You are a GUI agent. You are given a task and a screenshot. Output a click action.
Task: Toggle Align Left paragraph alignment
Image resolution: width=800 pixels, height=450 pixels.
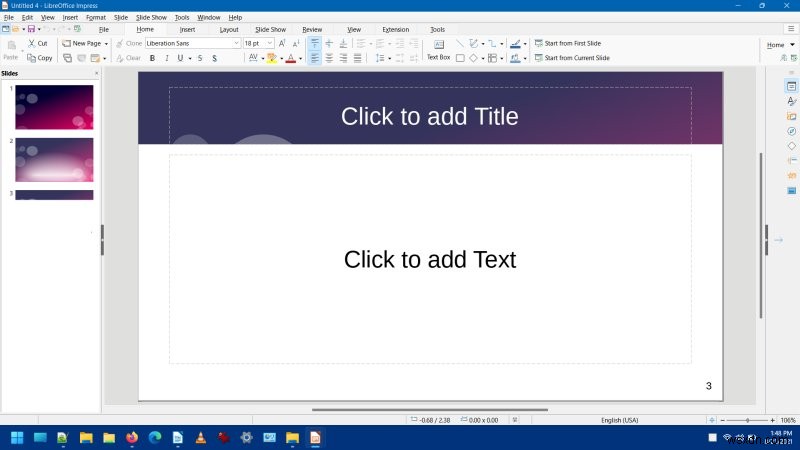[315, 58]
